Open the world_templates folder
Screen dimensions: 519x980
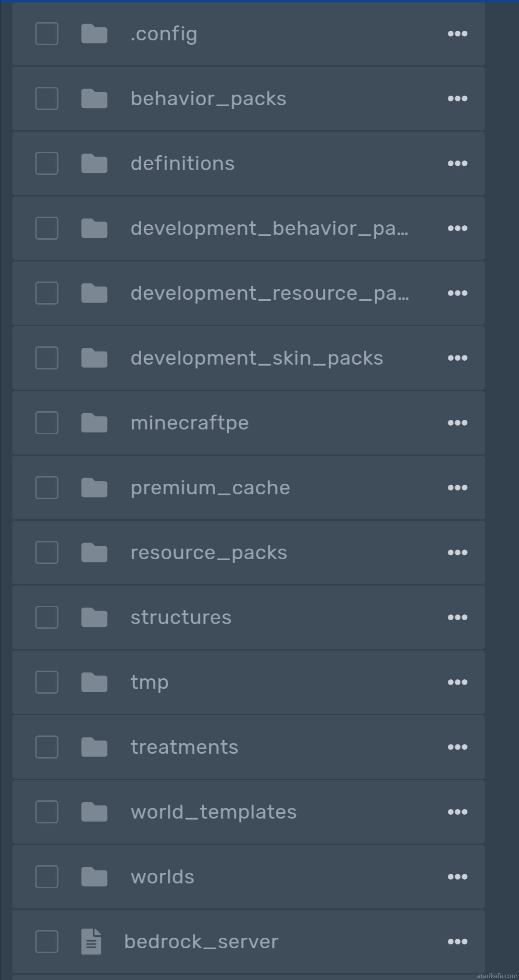[213, 812]
